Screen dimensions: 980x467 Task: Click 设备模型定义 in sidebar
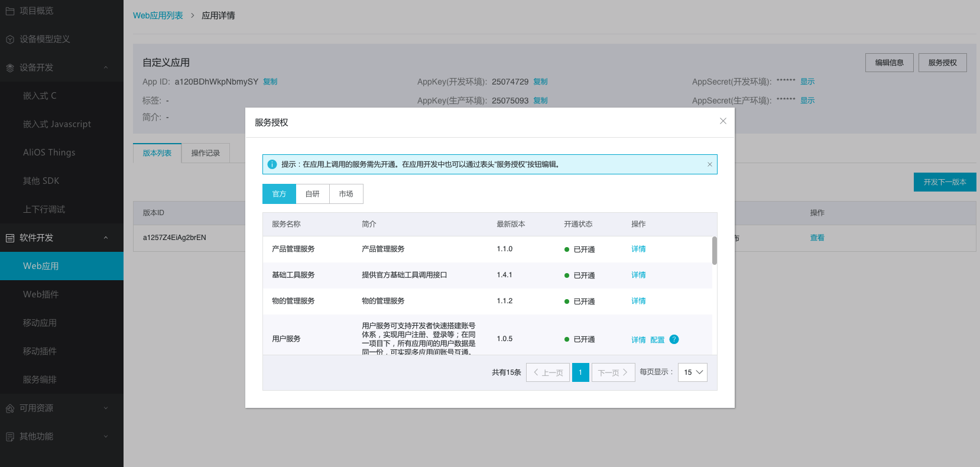tap(45, 39)
